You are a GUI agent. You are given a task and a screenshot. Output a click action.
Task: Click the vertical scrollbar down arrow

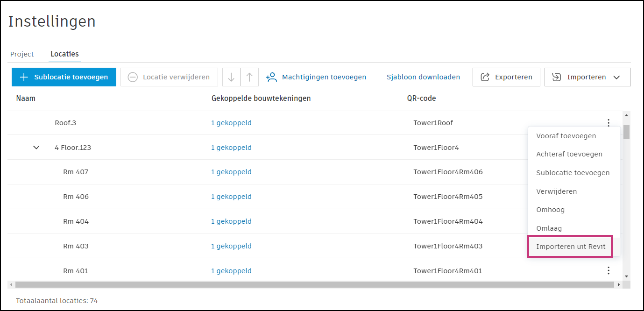point(626,276)
